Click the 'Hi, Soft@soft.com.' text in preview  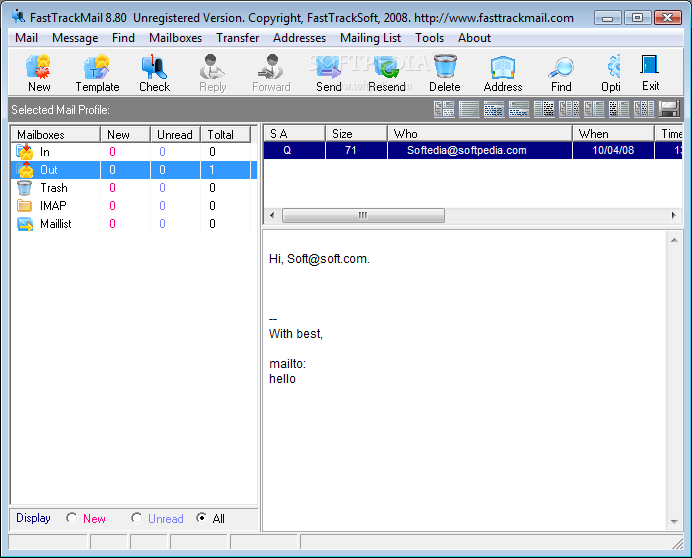click(319, 259)
